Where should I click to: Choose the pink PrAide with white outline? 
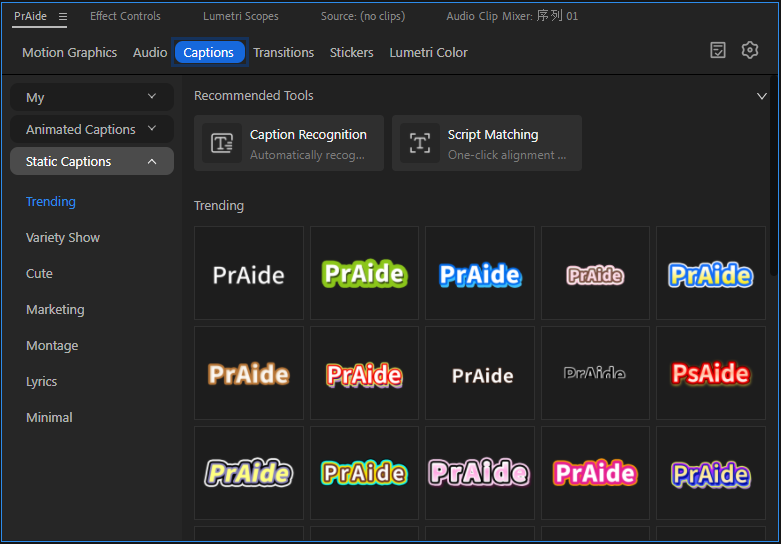[x=480, y=473]
